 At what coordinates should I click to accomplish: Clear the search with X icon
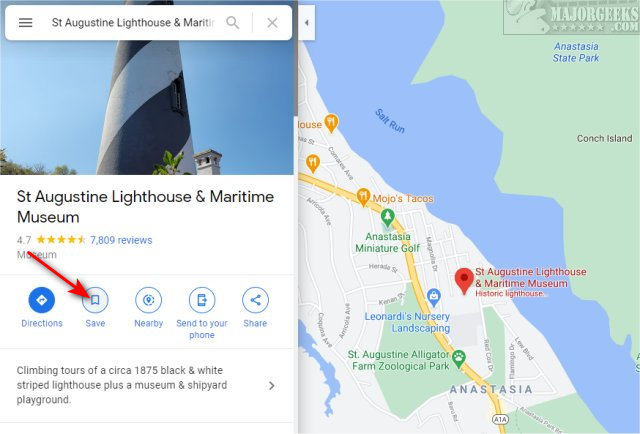point(272,22)
